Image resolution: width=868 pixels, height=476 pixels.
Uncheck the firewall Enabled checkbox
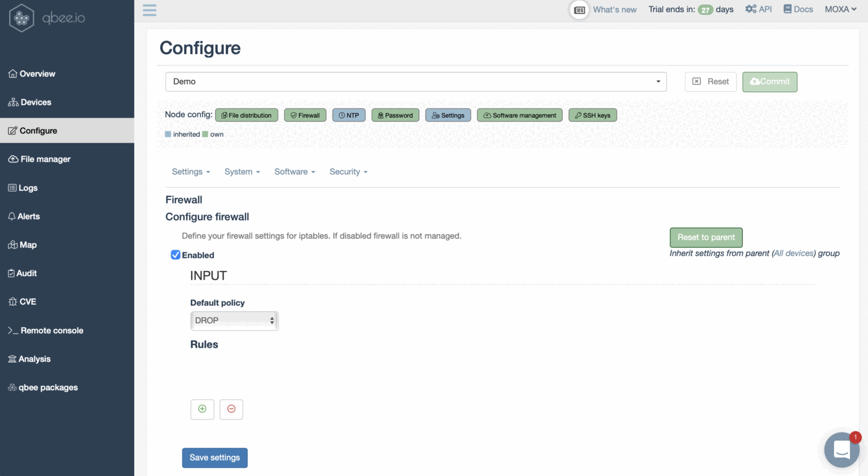tap(175, 255)
